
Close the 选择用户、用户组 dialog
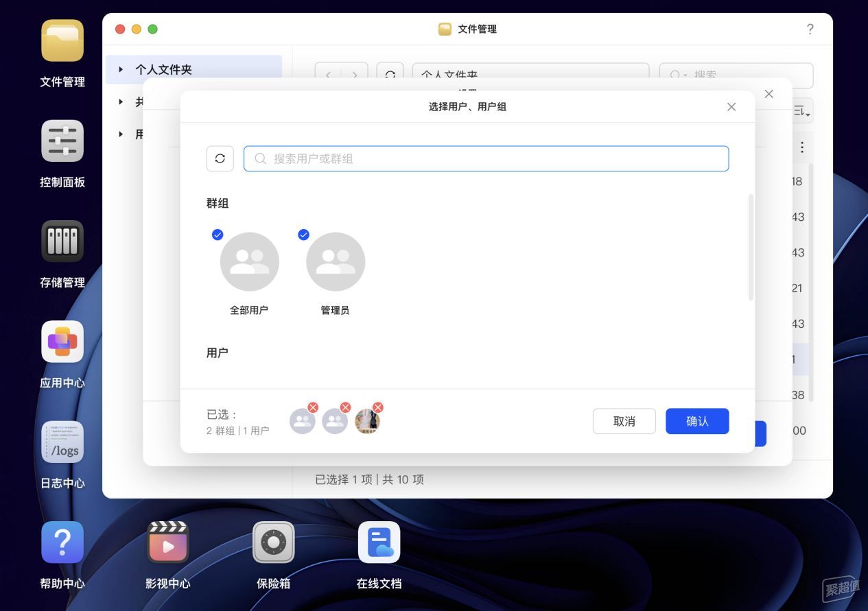[x=731, y=107]
